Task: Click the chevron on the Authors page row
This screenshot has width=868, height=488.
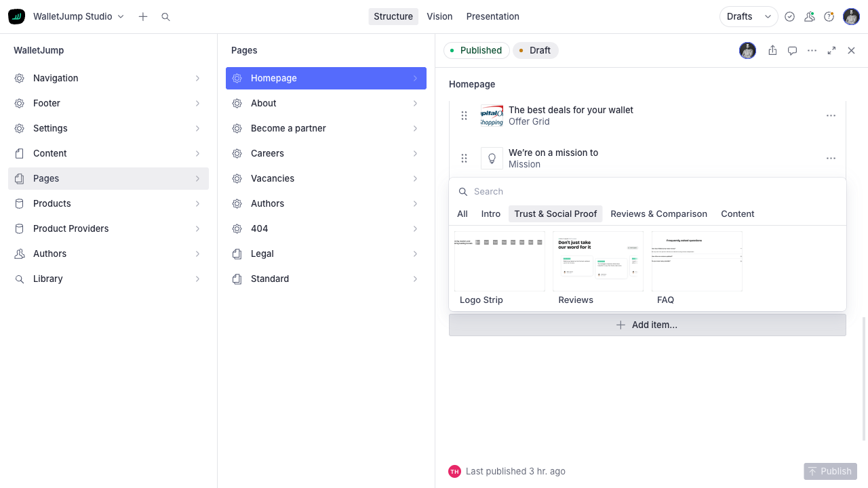Action: tap(415, 203)
